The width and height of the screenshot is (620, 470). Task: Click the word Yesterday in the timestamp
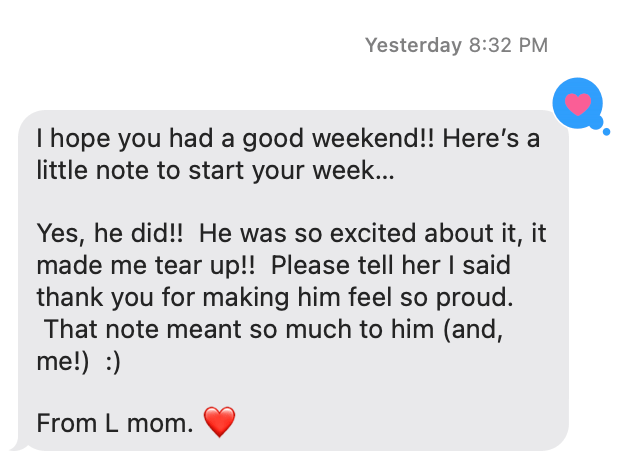(413, 45)
